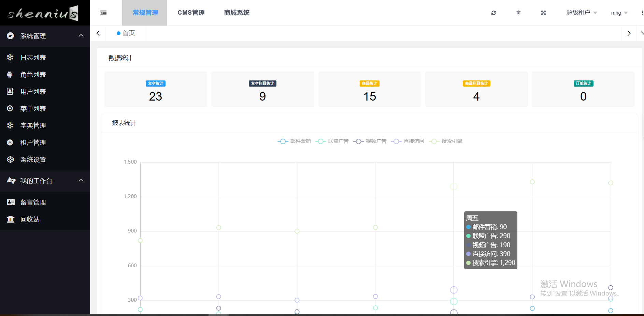Click the 我的工作台 icon

point(11,181)
